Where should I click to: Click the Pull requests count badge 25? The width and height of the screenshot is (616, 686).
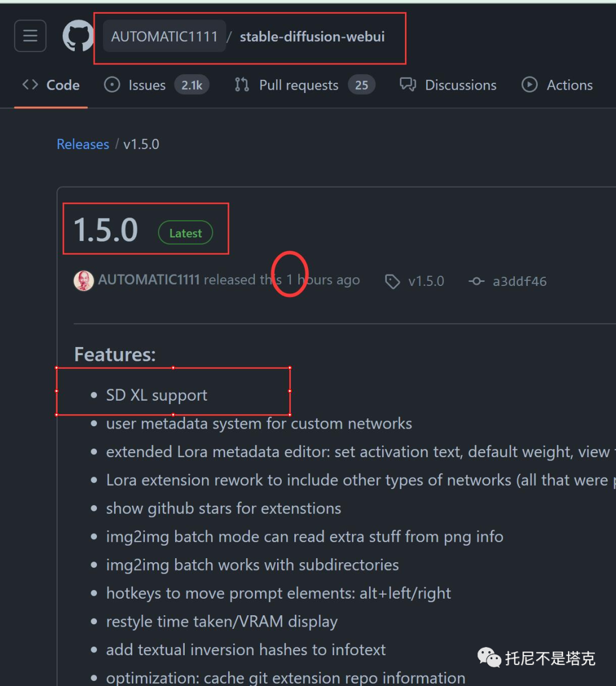(362, 85)
